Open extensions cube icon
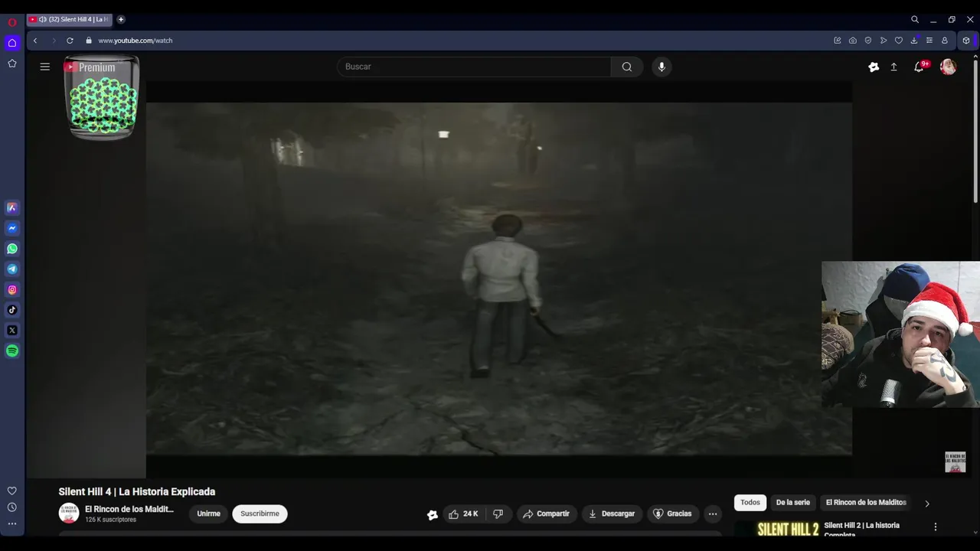 [x=966, y=41]
